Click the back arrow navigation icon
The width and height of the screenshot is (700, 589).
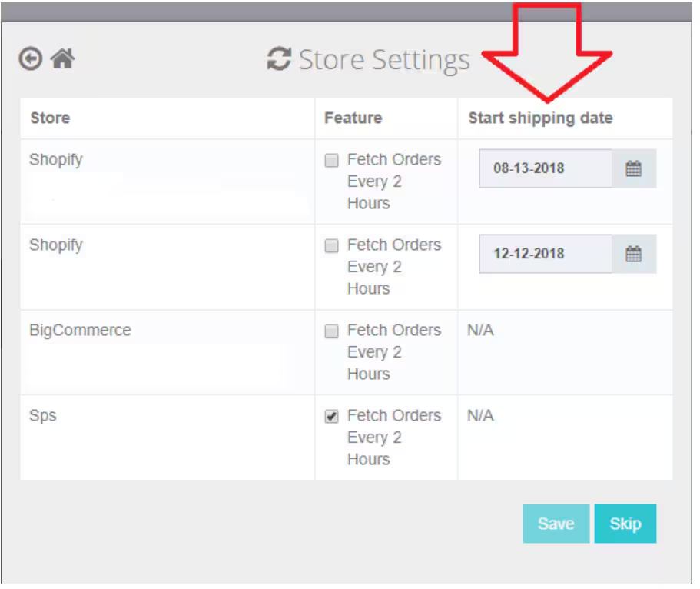[x=30, y=58]
